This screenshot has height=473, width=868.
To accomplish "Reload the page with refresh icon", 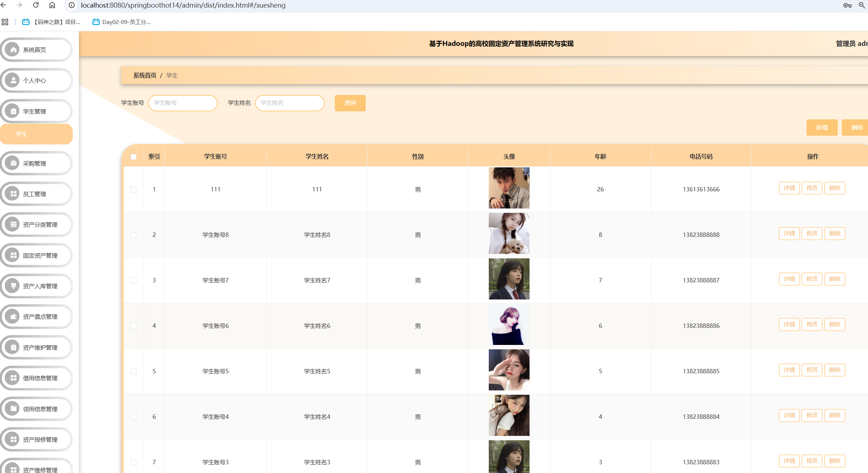I will click(36, 5).
